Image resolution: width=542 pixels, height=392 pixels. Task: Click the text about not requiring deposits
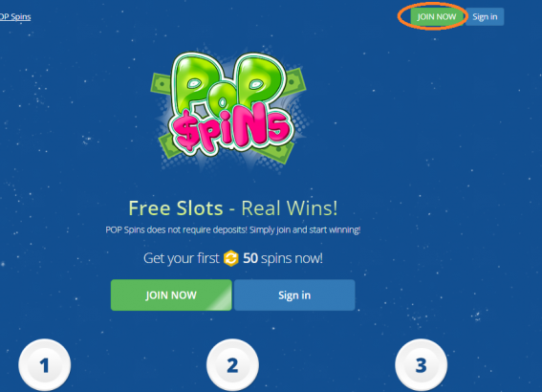[233, 229]
